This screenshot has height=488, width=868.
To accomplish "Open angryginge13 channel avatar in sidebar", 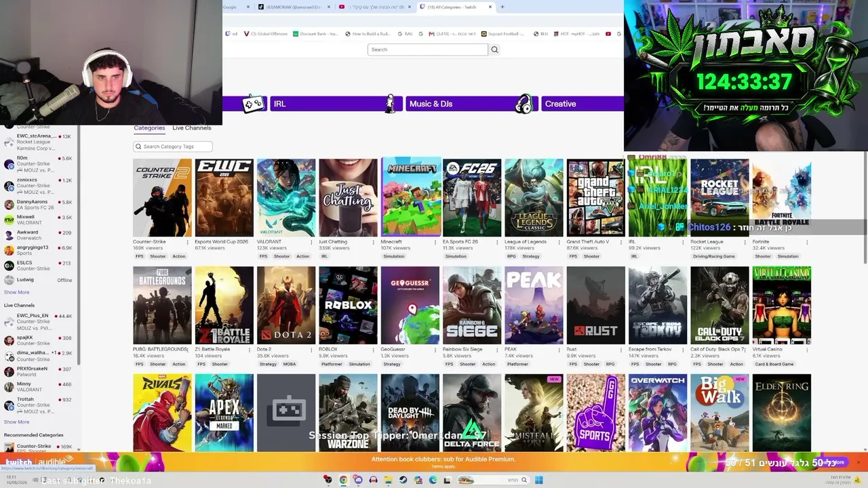I will click(9, 250).
